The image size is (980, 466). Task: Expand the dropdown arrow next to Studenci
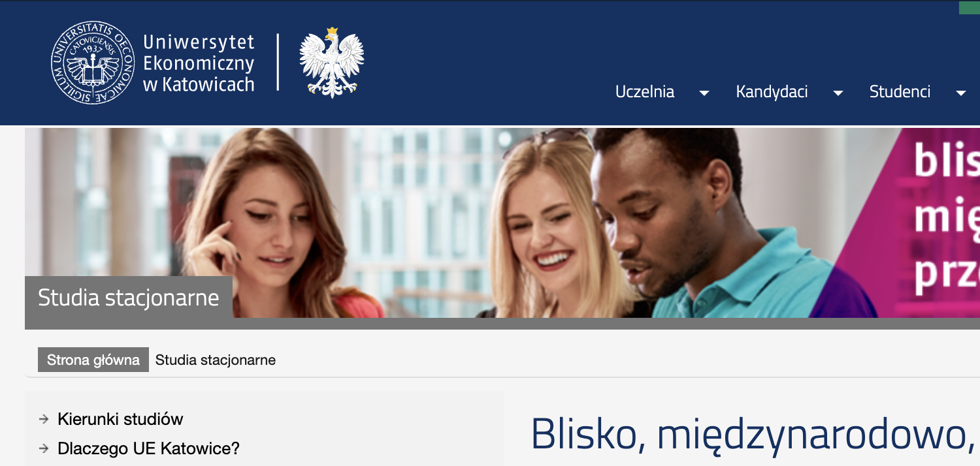[x=961, y=93]
